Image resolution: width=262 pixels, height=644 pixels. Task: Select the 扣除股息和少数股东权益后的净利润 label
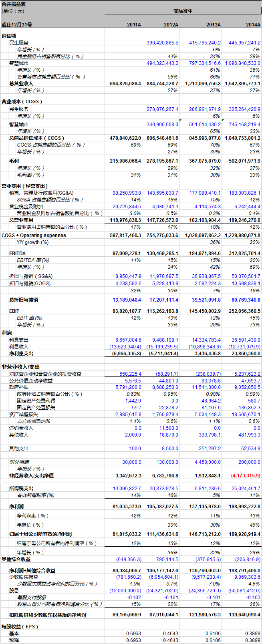pyautogui.click(x=48, y=615)
